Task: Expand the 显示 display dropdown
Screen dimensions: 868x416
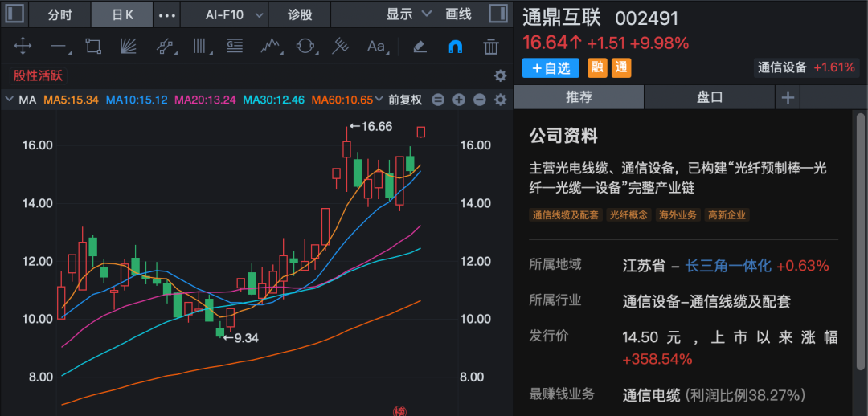Action: (x=409, y=14)
